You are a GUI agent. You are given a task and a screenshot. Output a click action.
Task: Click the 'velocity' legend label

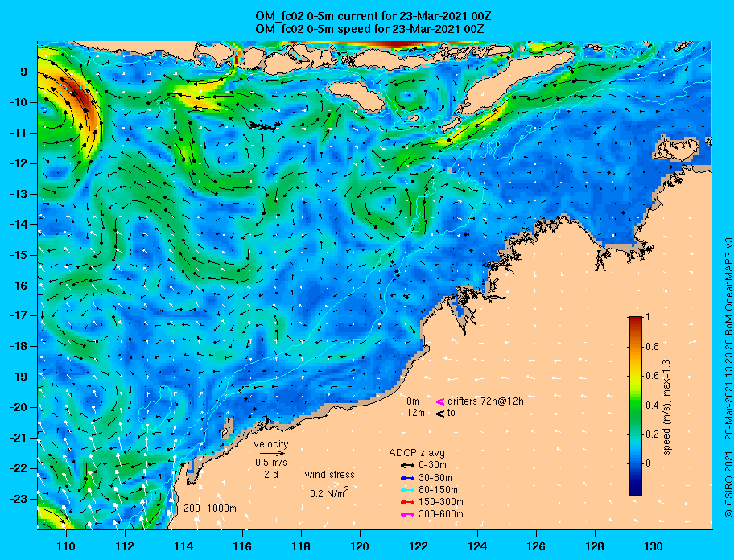coord(271,444)
